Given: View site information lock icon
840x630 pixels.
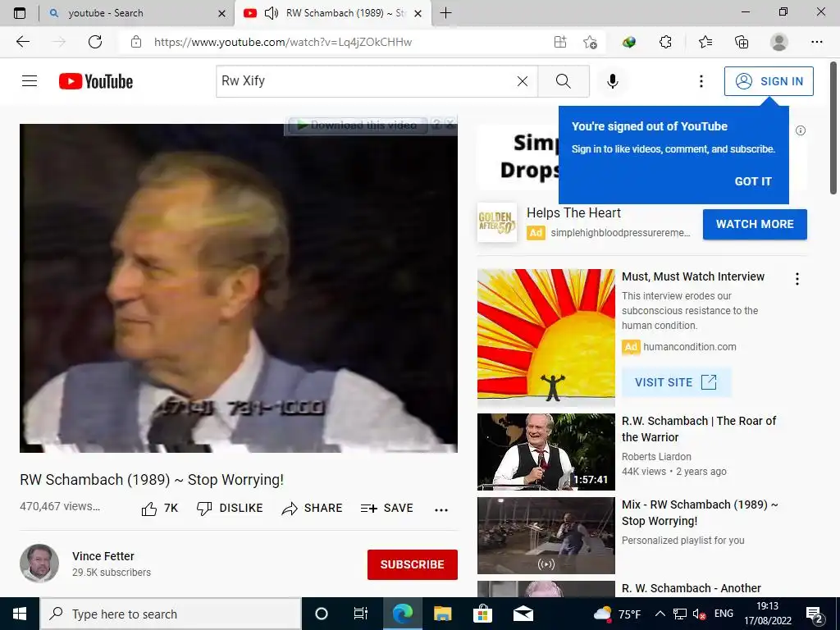Looking at the screenshot, I should [x=136, y=42].
